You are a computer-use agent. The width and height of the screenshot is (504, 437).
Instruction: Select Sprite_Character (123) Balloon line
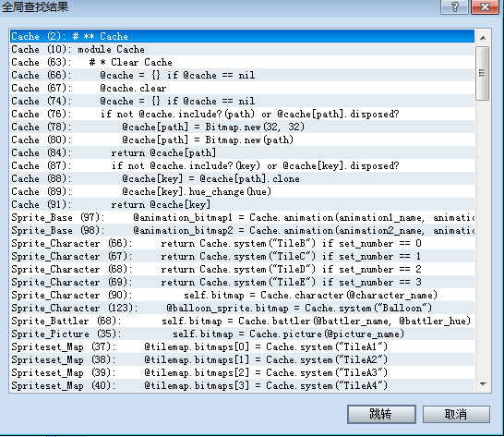click(x=242, y=308)
